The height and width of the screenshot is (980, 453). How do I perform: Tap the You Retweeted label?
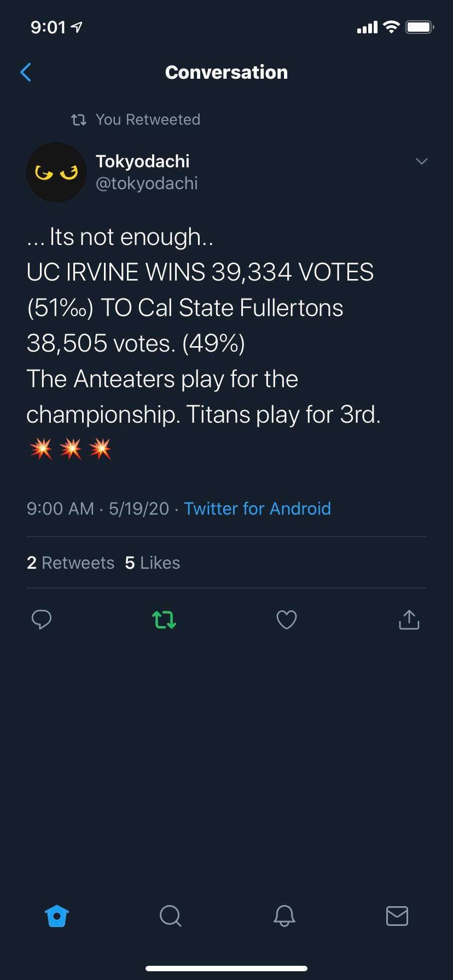tap(148, 120)
